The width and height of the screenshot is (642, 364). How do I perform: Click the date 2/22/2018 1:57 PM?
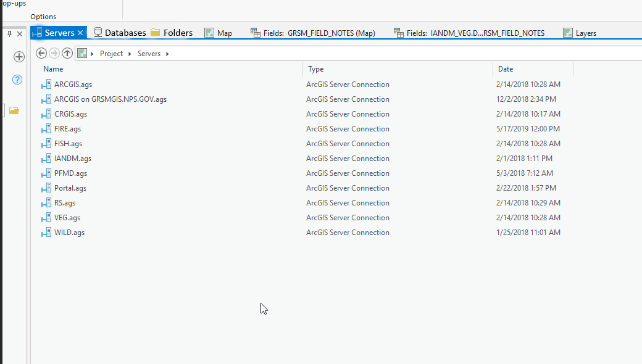click(526, 188)
